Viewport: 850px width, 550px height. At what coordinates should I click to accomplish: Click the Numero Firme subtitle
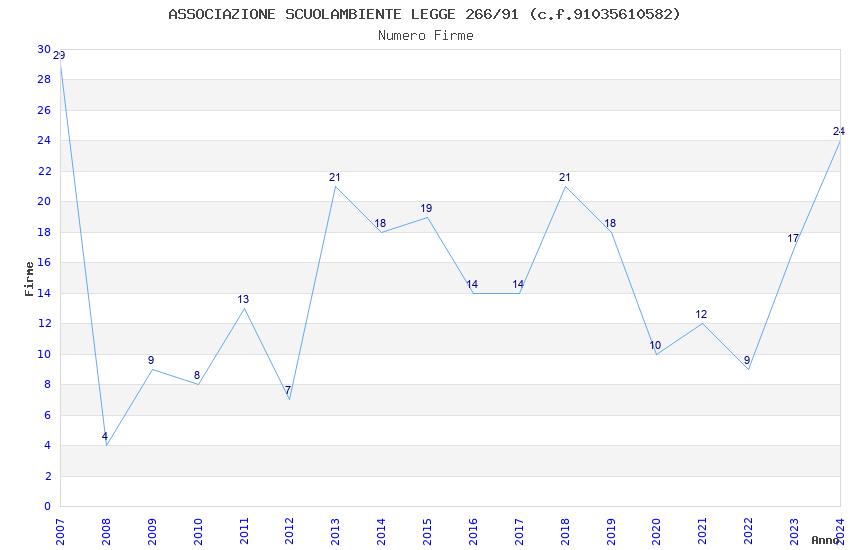coord(426,36)
